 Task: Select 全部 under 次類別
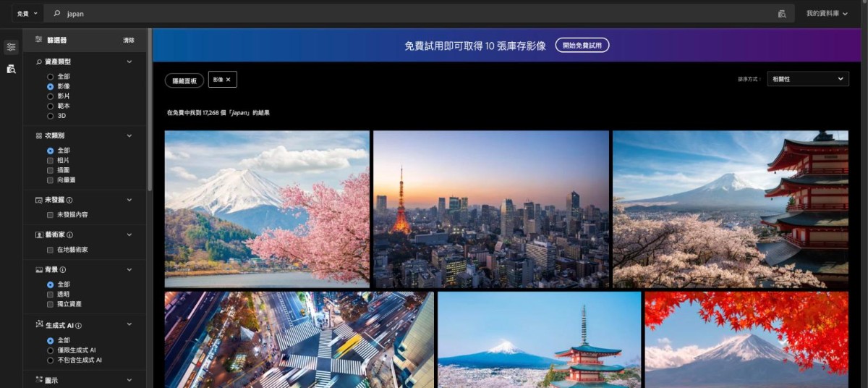click(51, 151)
